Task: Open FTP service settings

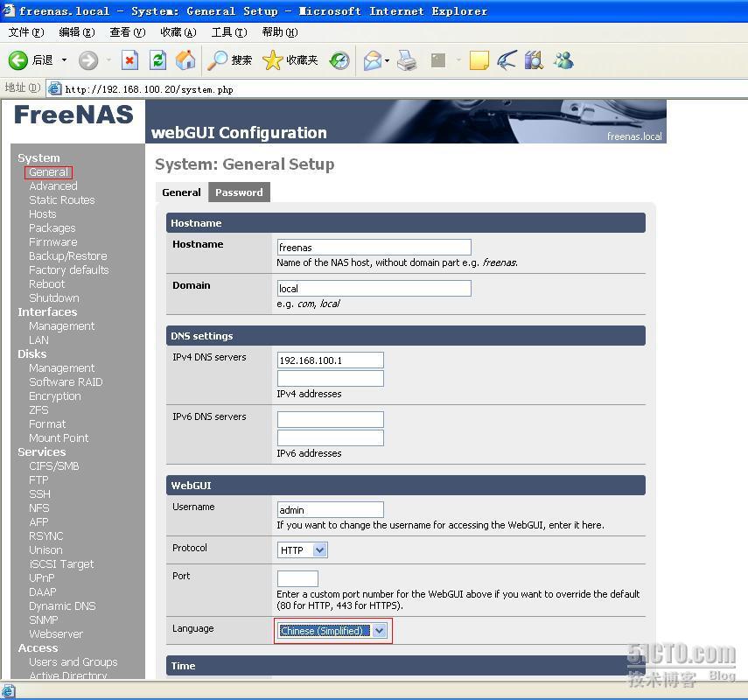Action: pyautogui.click(x=38, y=480)
